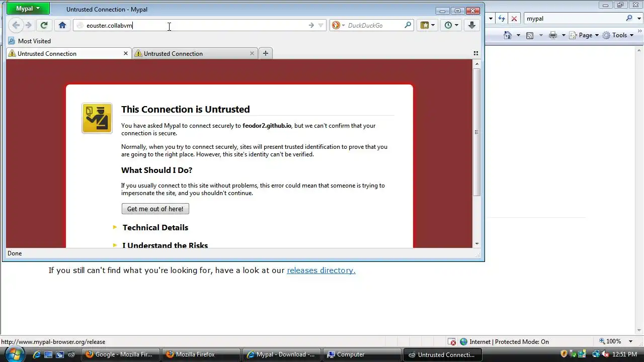Click the security shield tray icon

click(564, 354)
